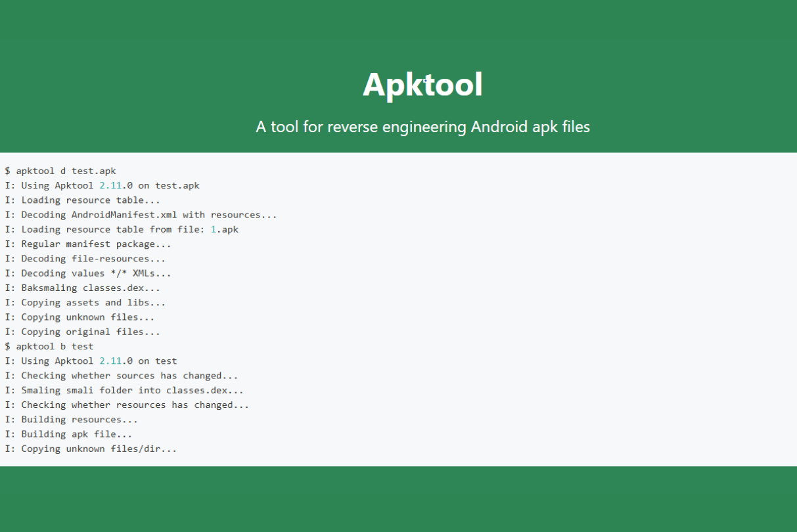The image size is (797, 532).
Task: Click the "Smaling smali folder into classes.dex..." line
Action: point(124,390)
